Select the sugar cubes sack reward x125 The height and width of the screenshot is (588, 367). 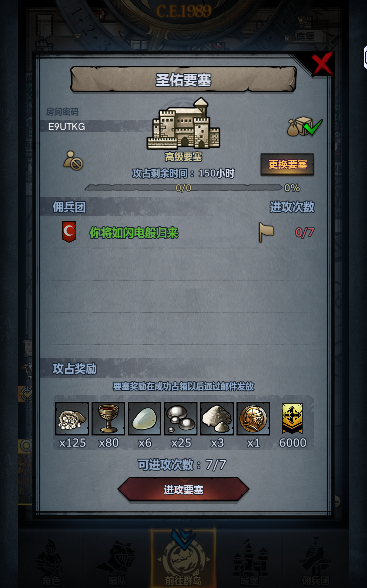tap(72, 418)
